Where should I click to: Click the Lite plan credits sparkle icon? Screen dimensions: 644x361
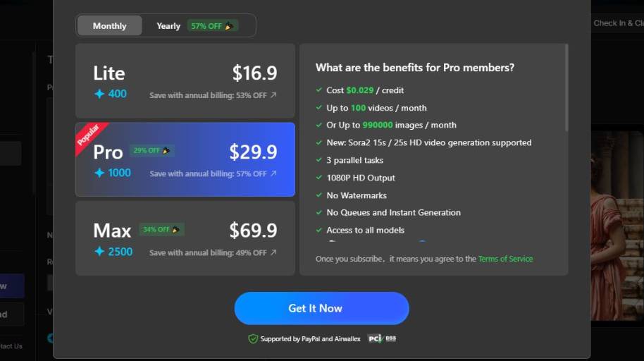click(99, 94)
